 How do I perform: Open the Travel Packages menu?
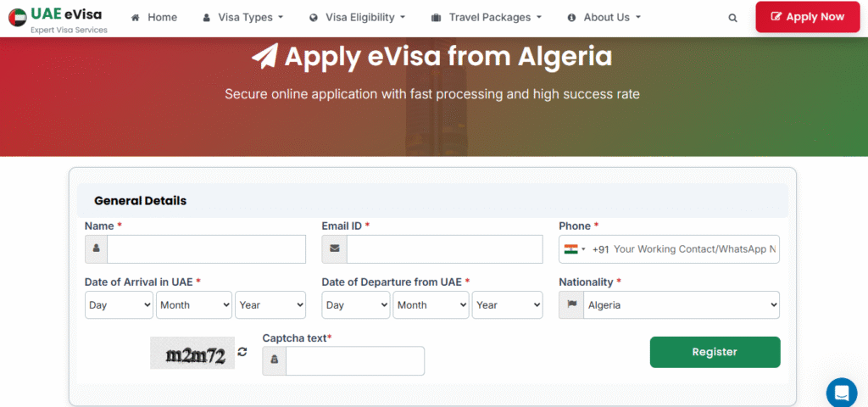pos(487,17)
